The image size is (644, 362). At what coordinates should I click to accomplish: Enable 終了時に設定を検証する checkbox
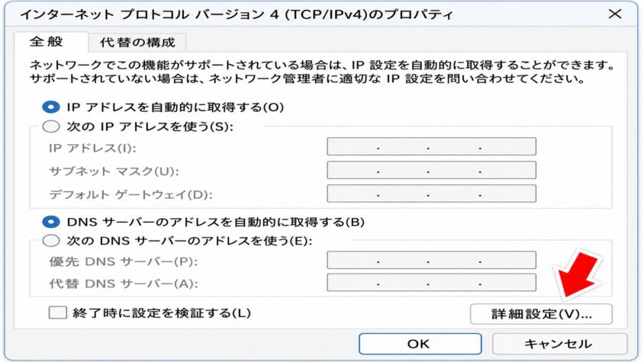(57, 312)
